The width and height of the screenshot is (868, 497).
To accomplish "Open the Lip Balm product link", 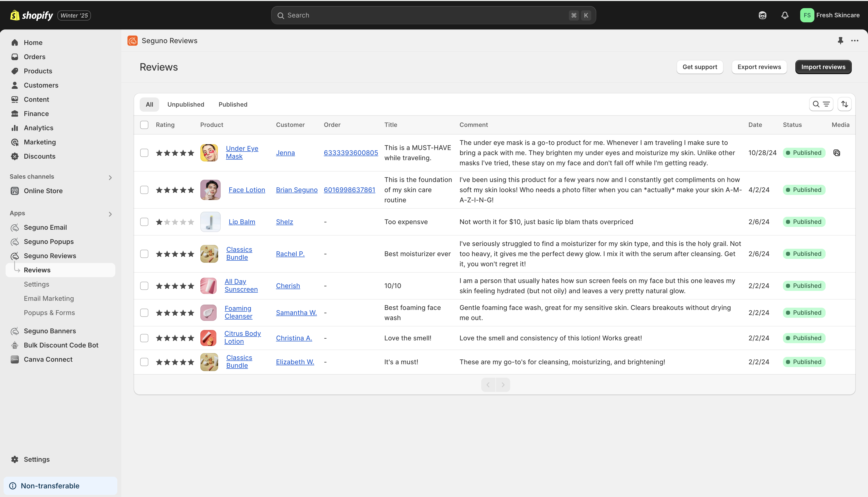I will tap(242, 222).
